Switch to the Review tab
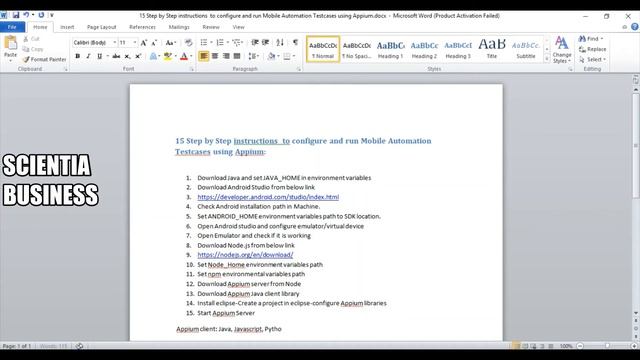 click(211, 27)
